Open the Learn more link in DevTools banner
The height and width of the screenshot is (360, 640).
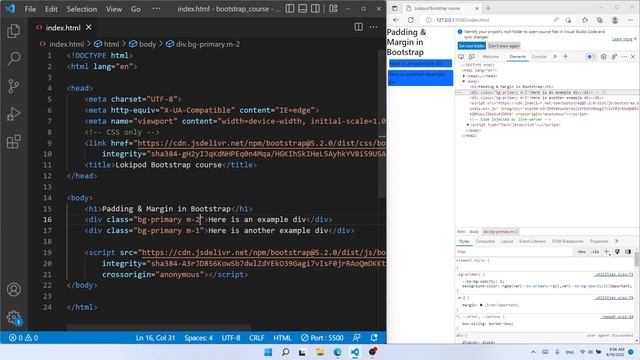point(622,39)
